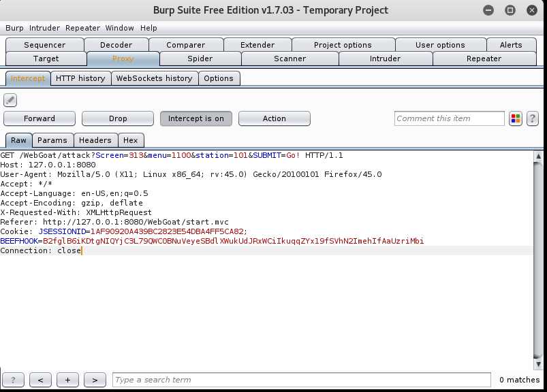Open the Help menu
Viewport: 547px width, 392px height.
(149, 28)
